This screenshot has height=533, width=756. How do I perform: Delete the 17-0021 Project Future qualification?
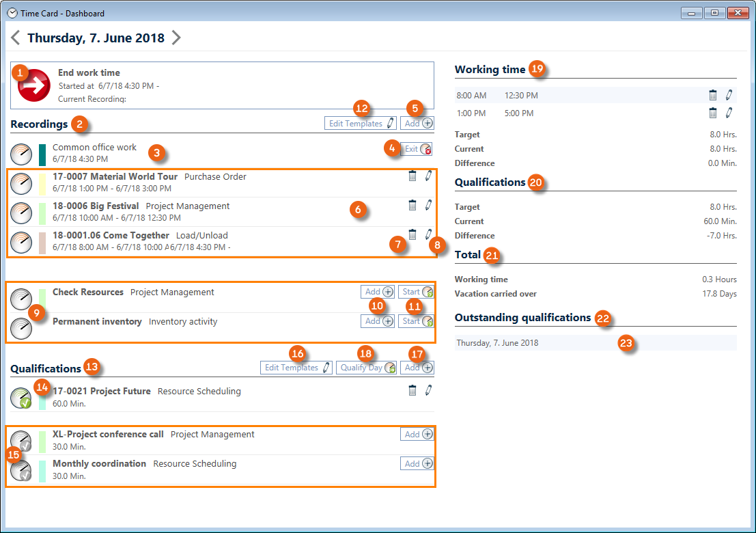(x=412, y=390)
